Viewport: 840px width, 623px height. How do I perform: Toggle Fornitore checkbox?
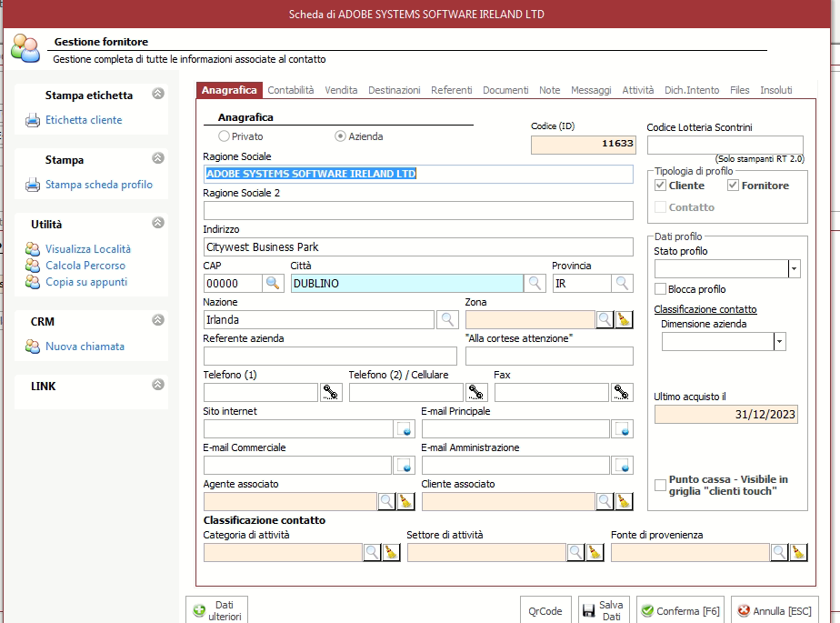point(733,186)
